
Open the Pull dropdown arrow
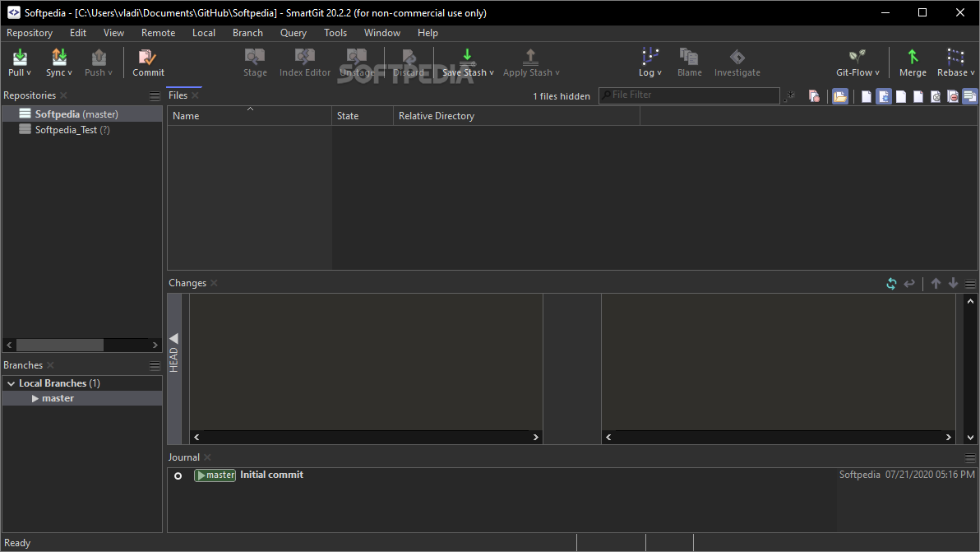tap(28, 73)
